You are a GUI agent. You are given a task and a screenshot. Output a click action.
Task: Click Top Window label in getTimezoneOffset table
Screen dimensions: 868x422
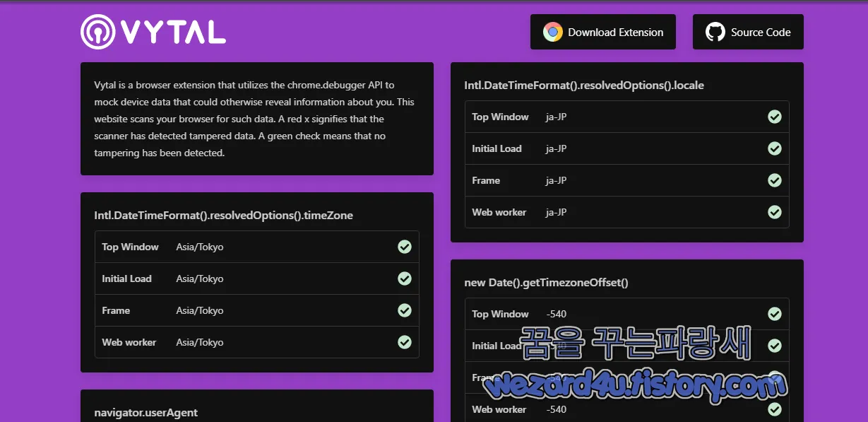[x=500, y=314]
